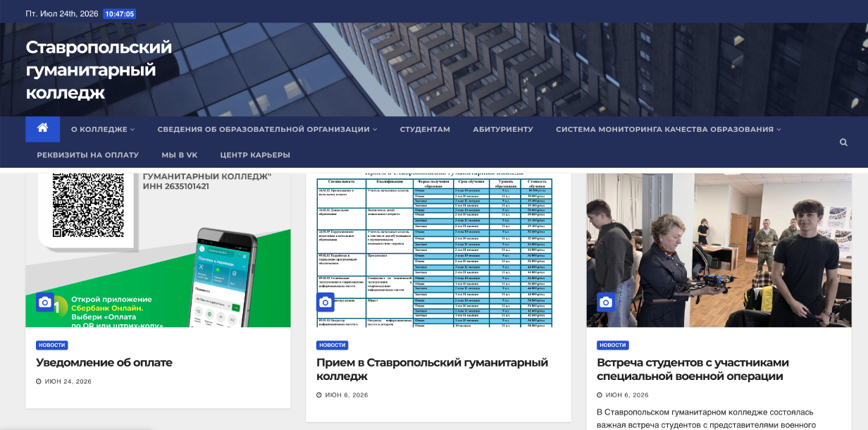Click the 10:47:05 clock badge
This screenshot has width=868, height=430.
pos(119,14)
